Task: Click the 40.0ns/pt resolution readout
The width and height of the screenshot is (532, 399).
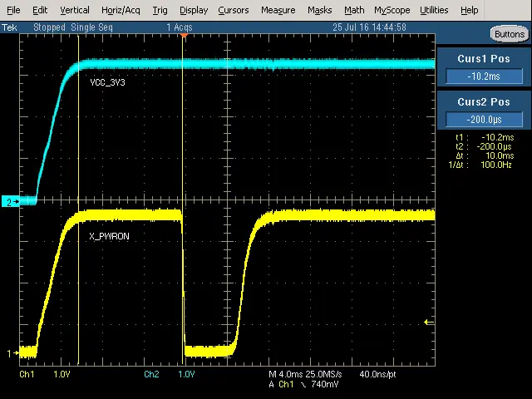Action: pos(377,374)
